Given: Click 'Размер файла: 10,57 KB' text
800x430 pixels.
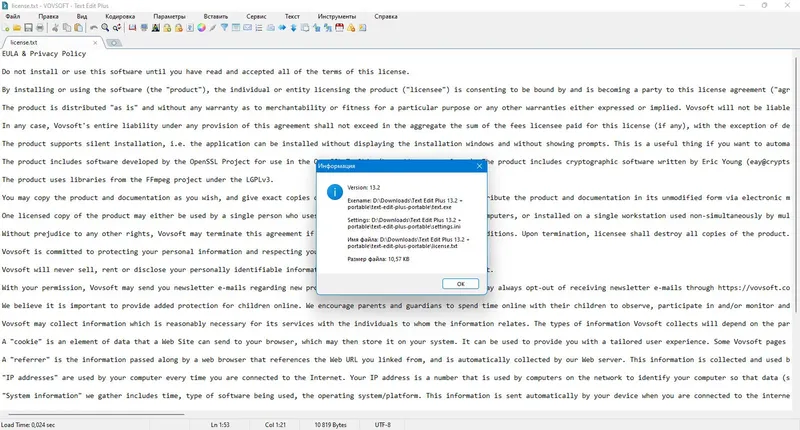Looking at the screenshot, I should tap(378, 259).
